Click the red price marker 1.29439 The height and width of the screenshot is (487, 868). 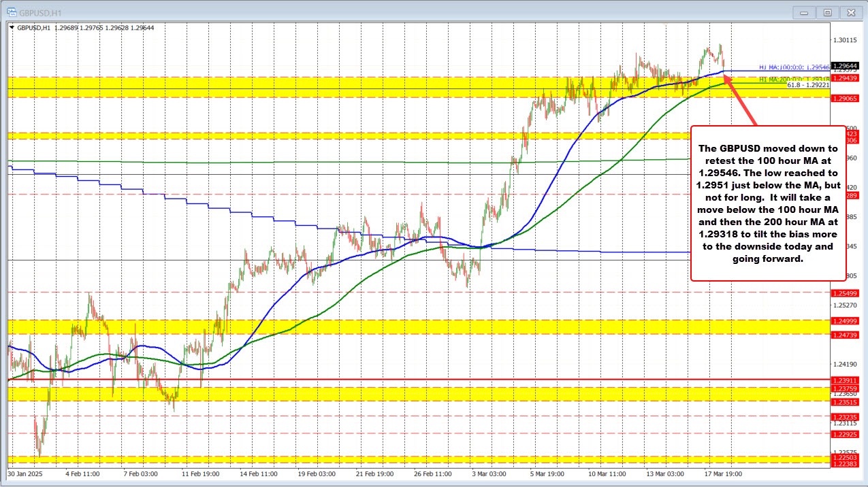pyautogui.click(x=844, y=78)
